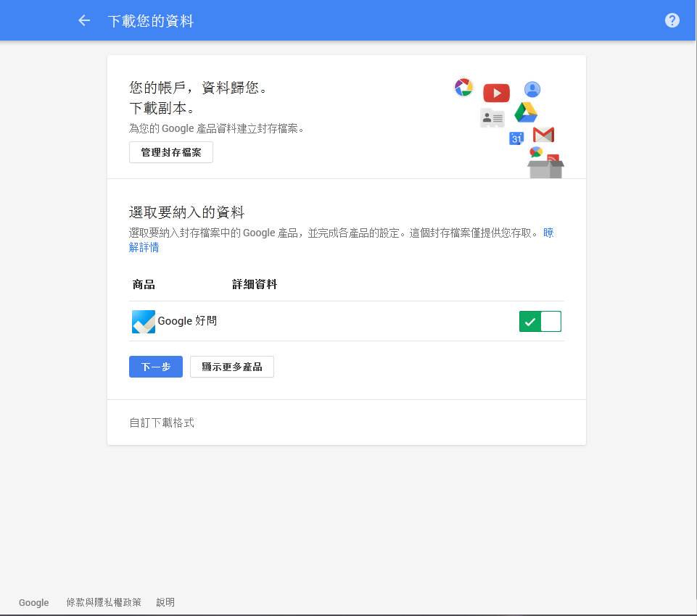Click the Google footer link
The width and height of the screenshot is (697, 616).
click(34, 603)
